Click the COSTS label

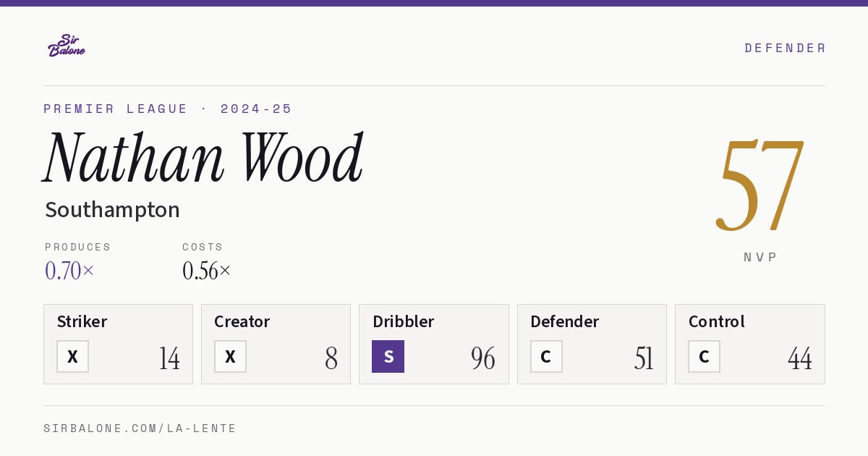(x=203, y=247)
